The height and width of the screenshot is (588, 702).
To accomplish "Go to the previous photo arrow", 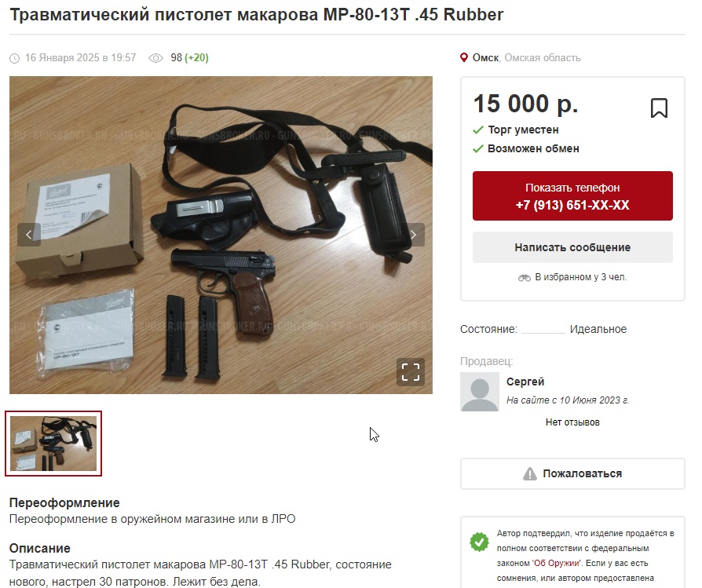I will [x=29, y=235].
